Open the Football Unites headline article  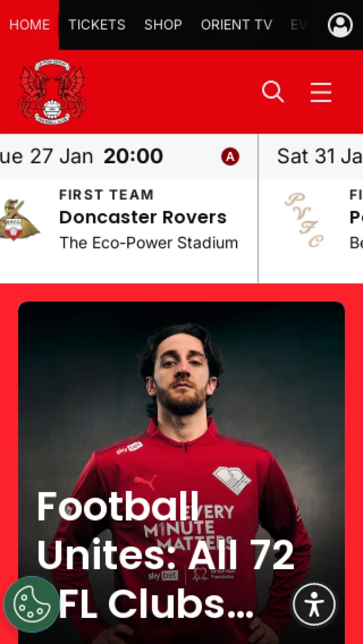pos(166,555)
